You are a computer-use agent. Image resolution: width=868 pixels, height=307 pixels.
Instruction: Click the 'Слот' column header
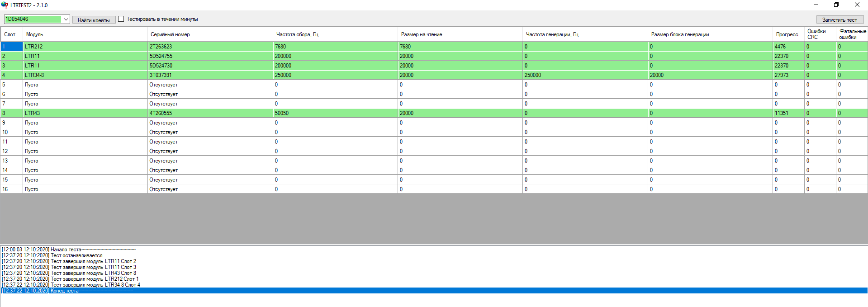12,34
